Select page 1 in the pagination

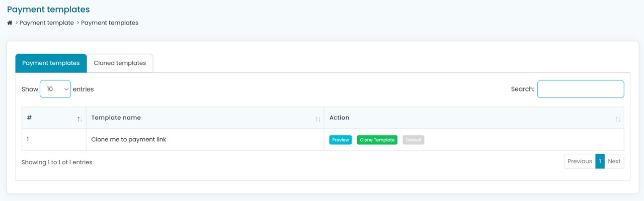(600, 161)
